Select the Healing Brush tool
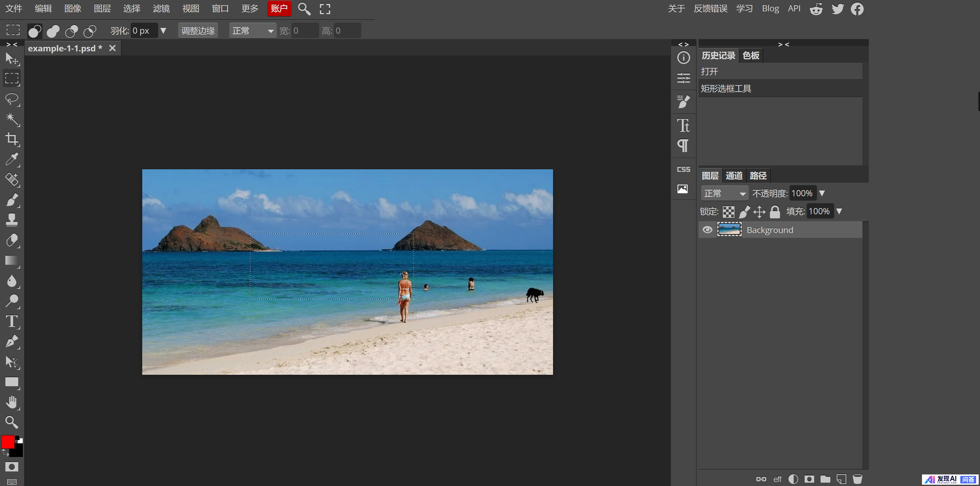The width and height of the screenshot is (980, 486). click(x=12, y=180)
